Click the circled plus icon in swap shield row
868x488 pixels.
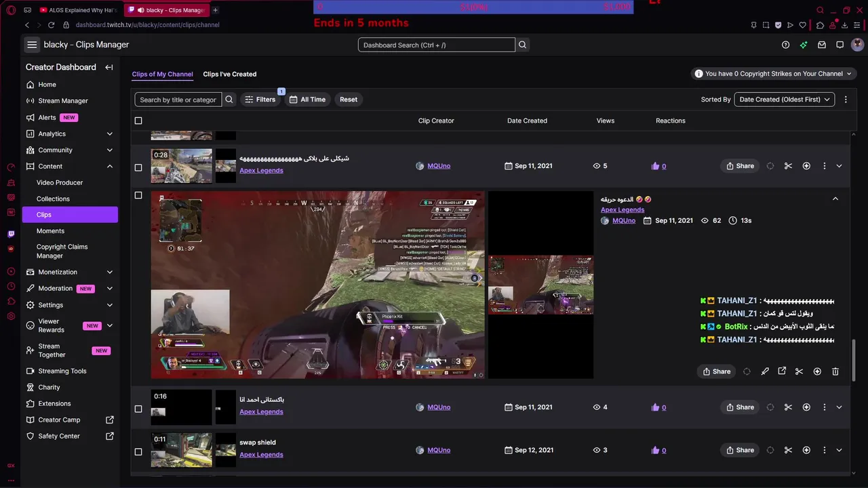[806, 450]
